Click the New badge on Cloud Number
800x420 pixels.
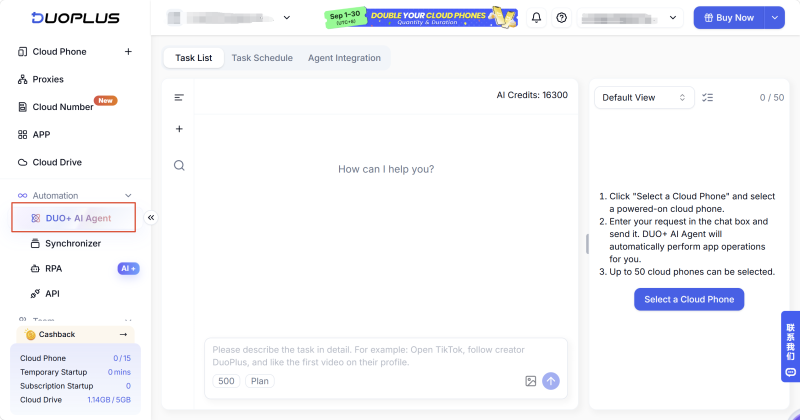(106, 101)
